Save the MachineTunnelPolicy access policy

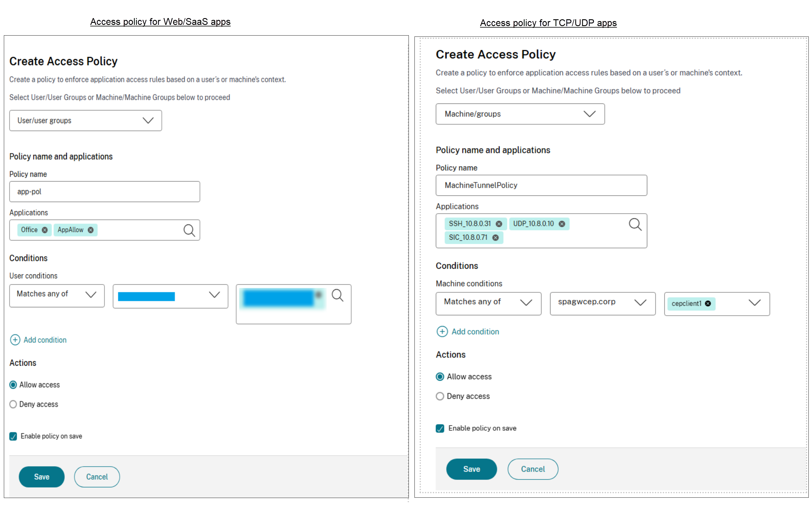[471, 469]
